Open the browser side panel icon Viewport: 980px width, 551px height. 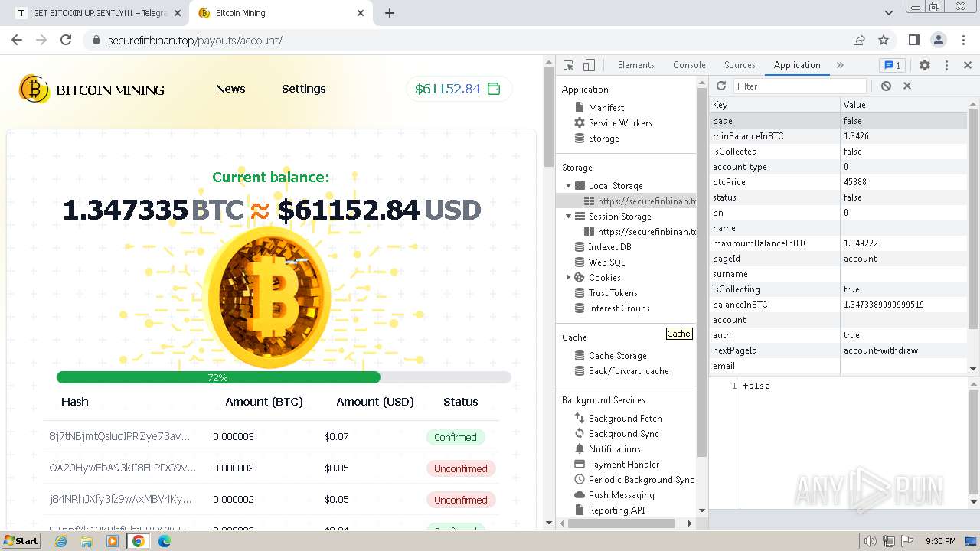point(913,40)
